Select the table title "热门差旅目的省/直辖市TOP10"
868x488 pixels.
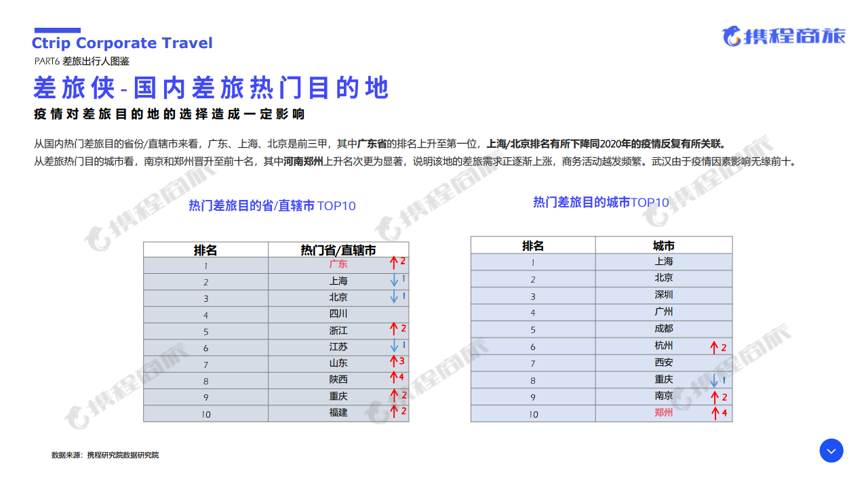pyautogui.click(x=272, y=205)
